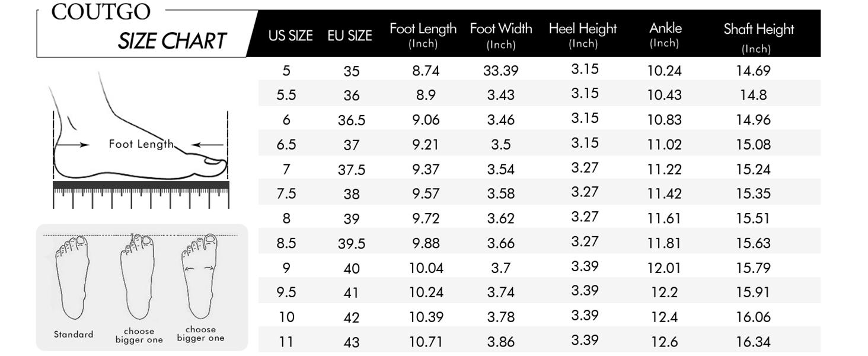Click the US size 7.5 cell
Image resolution: width=868 pixels, height=356 pixels.
(x=286, y=194)
